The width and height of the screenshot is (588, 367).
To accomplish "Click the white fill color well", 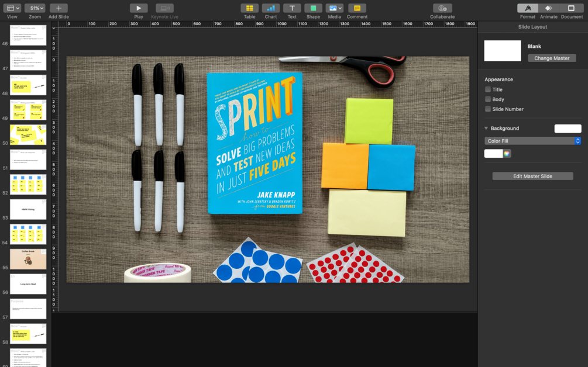I will coord(493,154).
